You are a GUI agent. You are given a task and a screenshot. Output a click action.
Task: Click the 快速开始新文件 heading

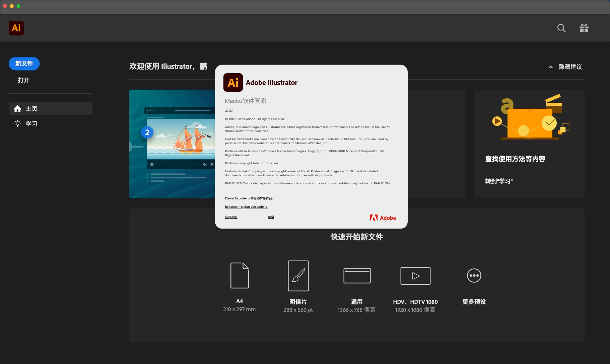tap(357, 237)
